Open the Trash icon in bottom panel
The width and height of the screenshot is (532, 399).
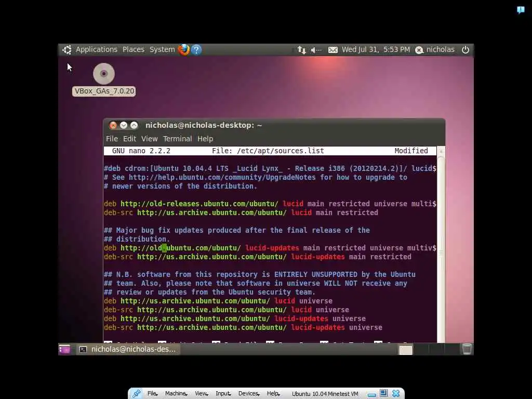point(467,349)
